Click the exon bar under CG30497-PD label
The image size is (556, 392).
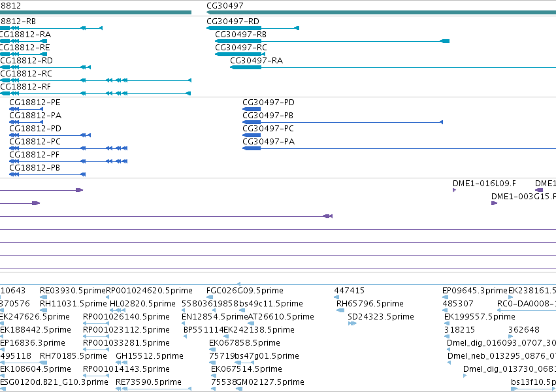252,109
